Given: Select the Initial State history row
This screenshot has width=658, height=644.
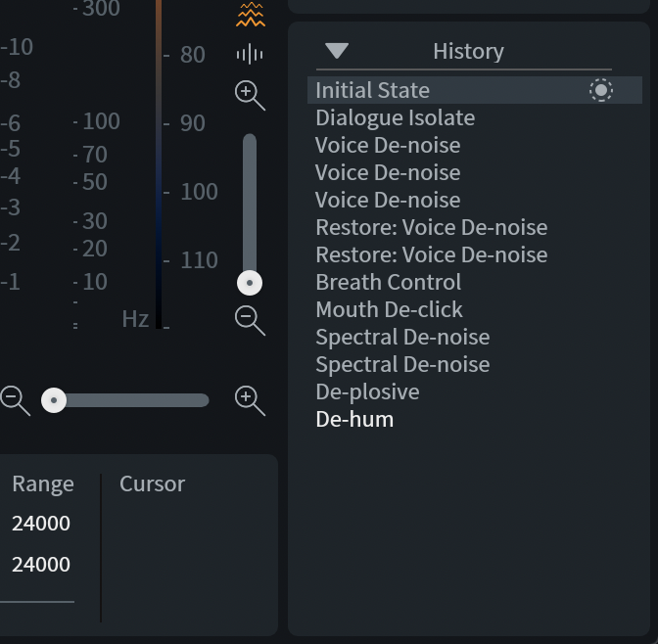Looking at the screenshot, I should pos(475,90).
